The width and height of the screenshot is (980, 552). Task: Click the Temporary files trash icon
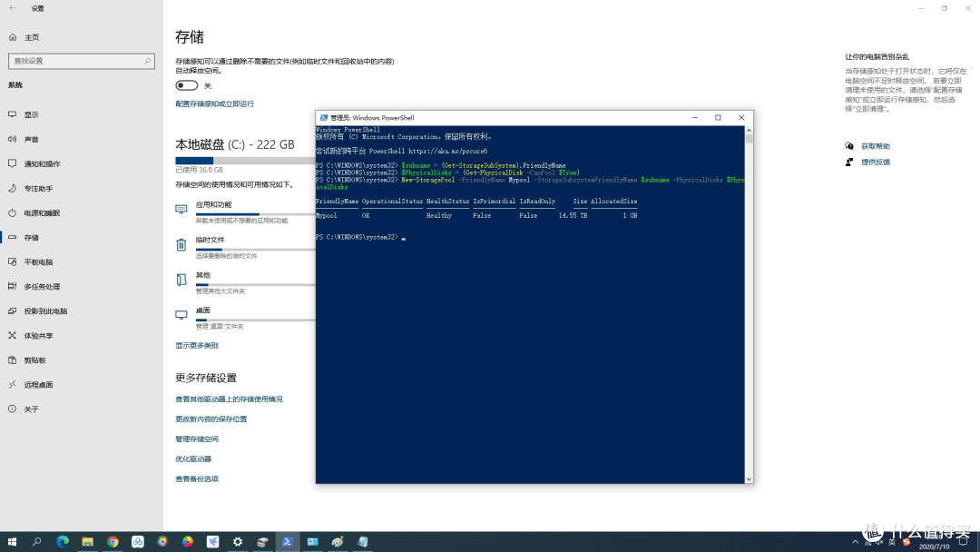coord(181,243)
